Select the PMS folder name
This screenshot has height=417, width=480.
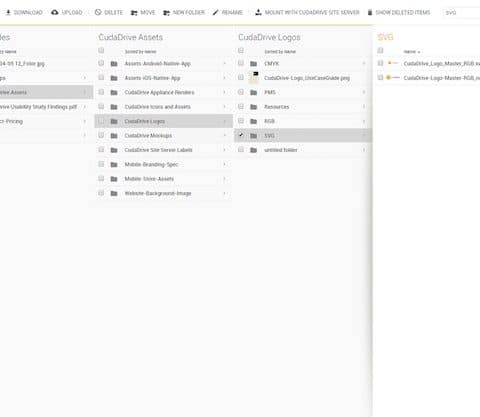[270, 92]
